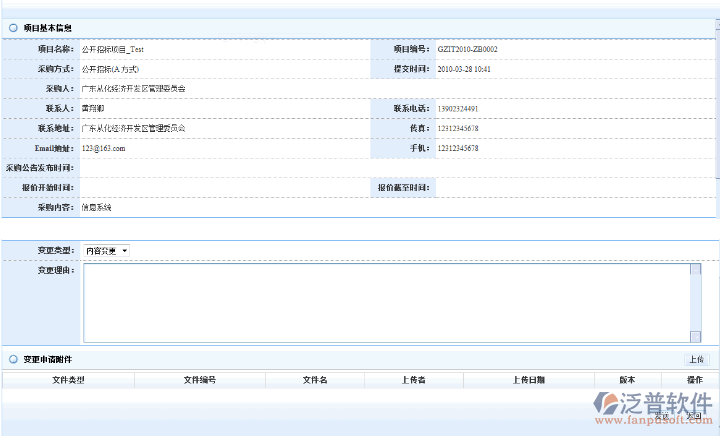This screenshot has height=436, width=723.
Task: Click the project number GZIT2010-ZB0002
Action: pos(467,49)
